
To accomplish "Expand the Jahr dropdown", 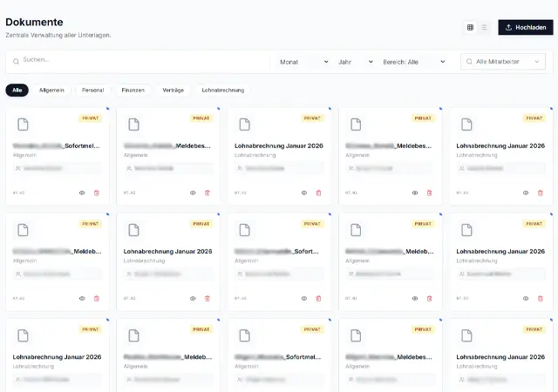I will click(x=356, y=62).
